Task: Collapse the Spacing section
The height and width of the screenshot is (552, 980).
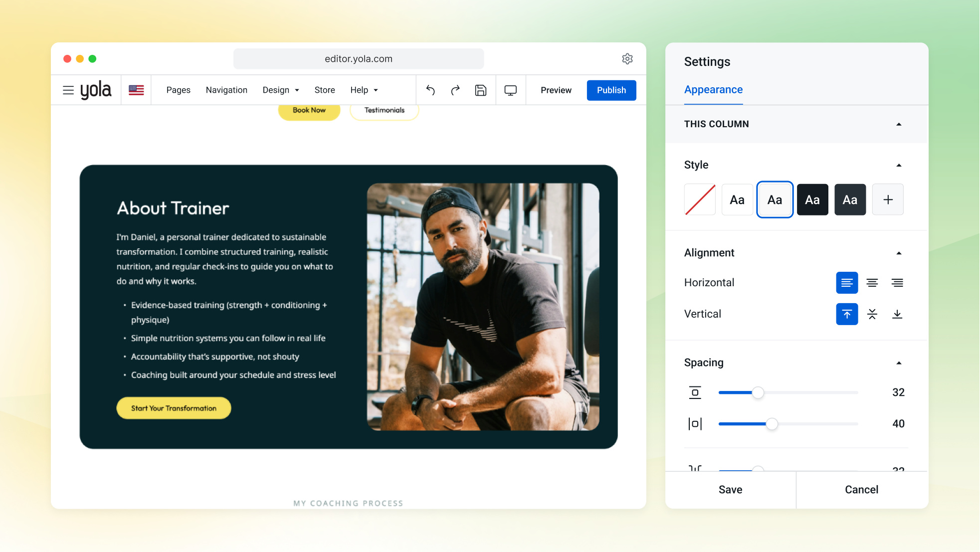Action: 899,363
